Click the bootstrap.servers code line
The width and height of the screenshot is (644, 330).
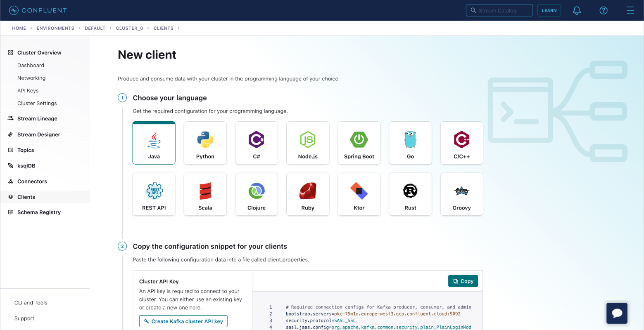click(373, 314)
